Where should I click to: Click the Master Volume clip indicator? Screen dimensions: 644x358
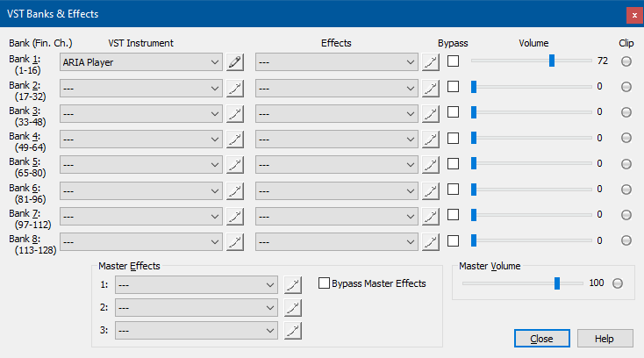click(x=618, y=283)
